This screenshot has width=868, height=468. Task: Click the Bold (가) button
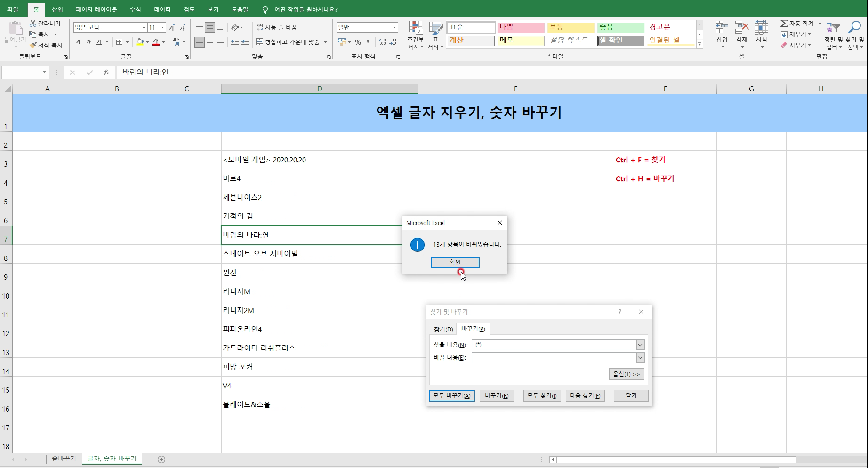(78, 42)
